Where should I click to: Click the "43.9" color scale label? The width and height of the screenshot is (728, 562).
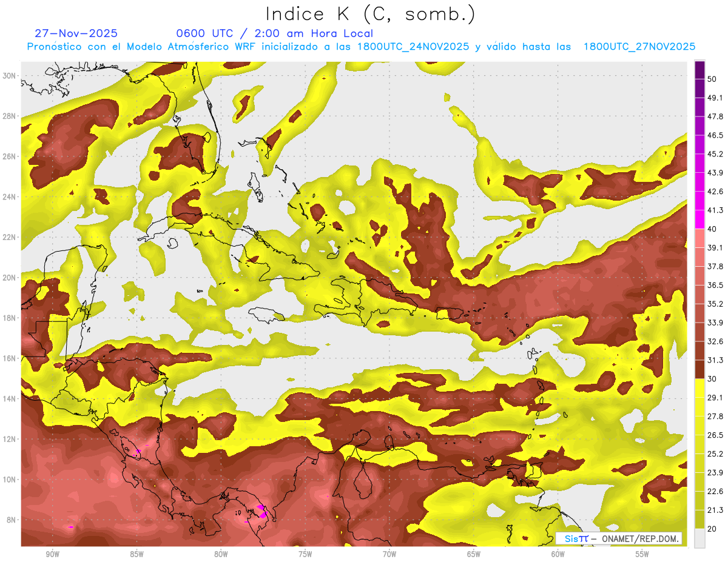click(x=715, y=173)
